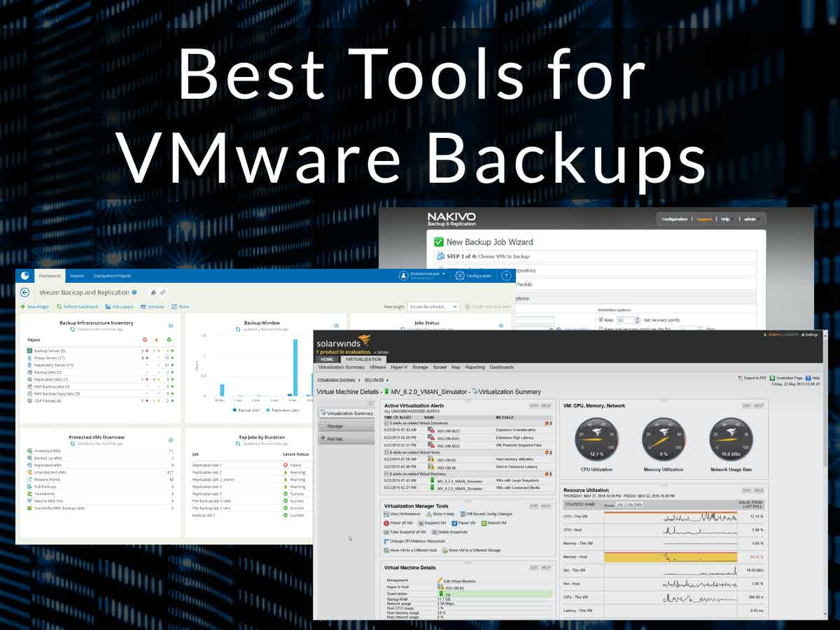Click the Veeam back arrow icon
Viewport: 840px width, 630px height.
[25, 293]
